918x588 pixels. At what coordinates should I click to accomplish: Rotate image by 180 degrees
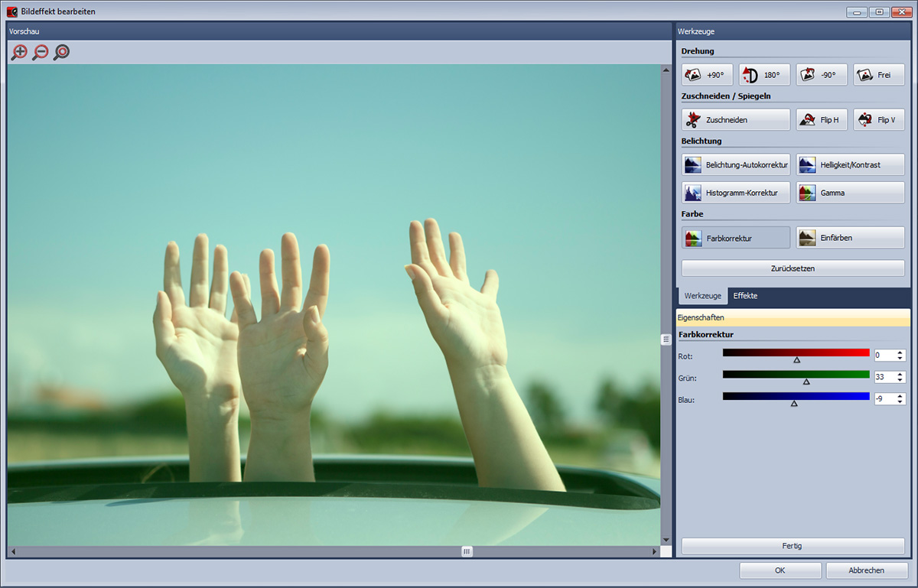coord(763,75)
